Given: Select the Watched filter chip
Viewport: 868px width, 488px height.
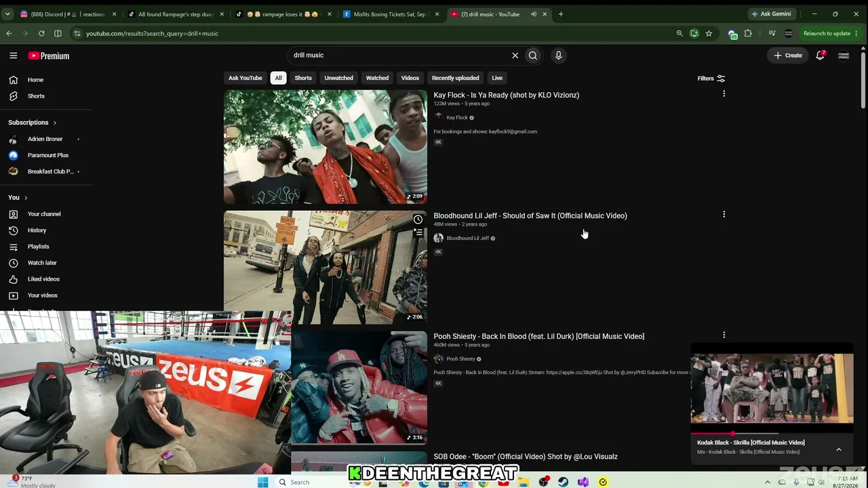Looking at the screenshot, I should (377, 78).
